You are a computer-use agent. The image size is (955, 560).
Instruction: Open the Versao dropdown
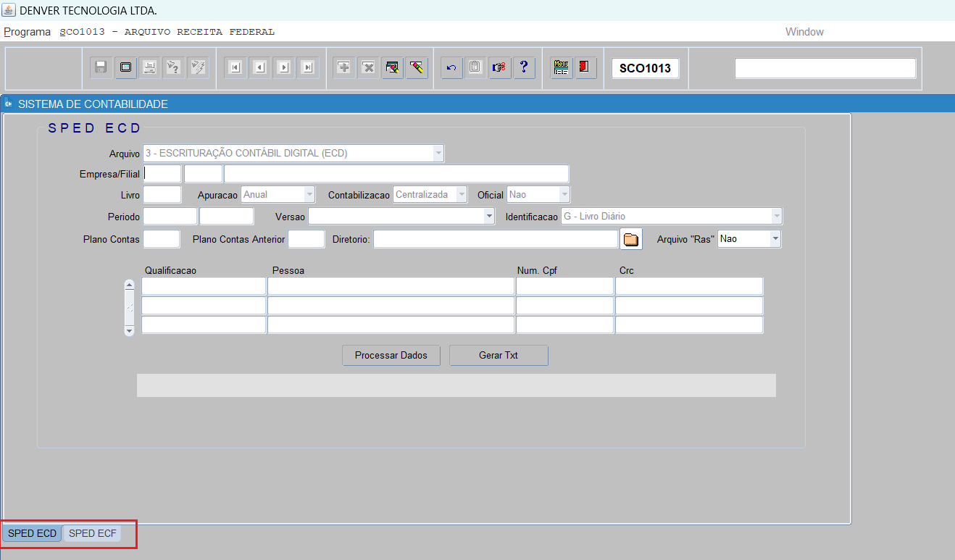(488, 217)
